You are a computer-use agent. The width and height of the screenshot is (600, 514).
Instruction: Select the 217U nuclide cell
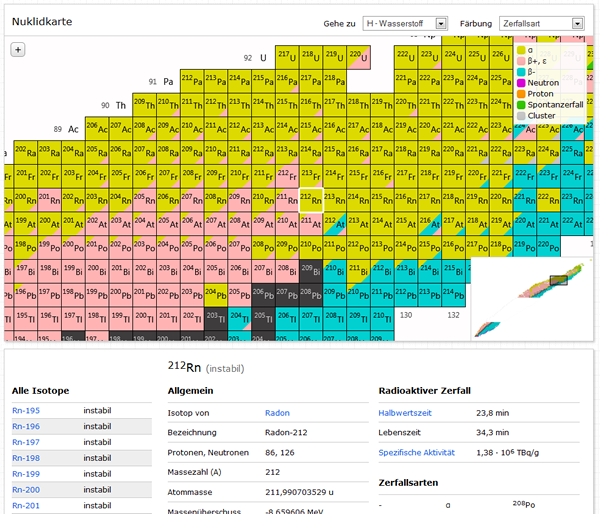(287, 57)
